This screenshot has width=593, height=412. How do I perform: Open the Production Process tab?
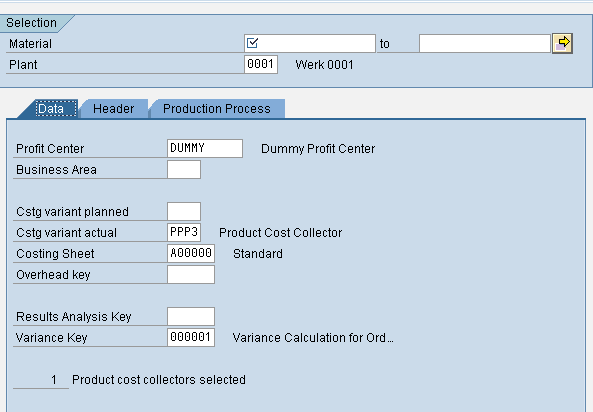[217, 109]
